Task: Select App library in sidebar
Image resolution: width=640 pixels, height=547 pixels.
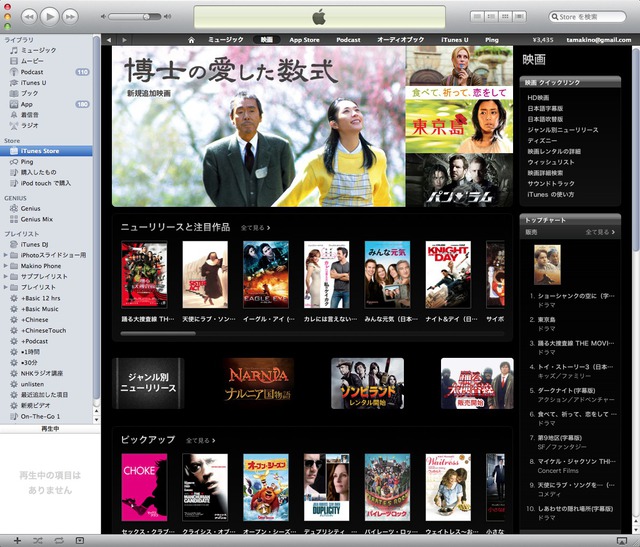Action: pos(46,104)
